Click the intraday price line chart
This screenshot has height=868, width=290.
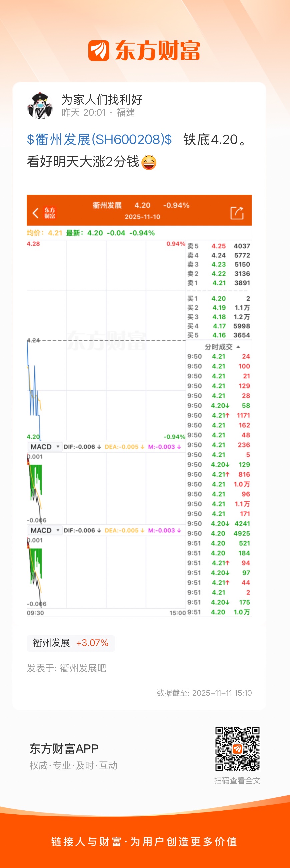click(106, 340)
